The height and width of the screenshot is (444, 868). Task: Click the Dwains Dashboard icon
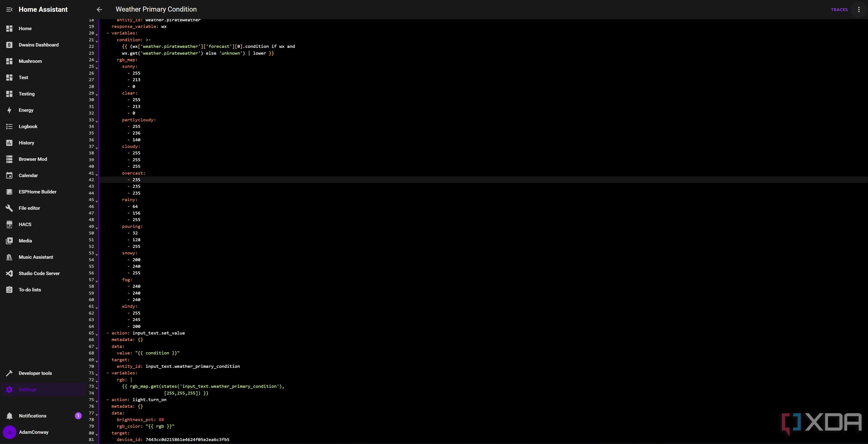(10, 45)
